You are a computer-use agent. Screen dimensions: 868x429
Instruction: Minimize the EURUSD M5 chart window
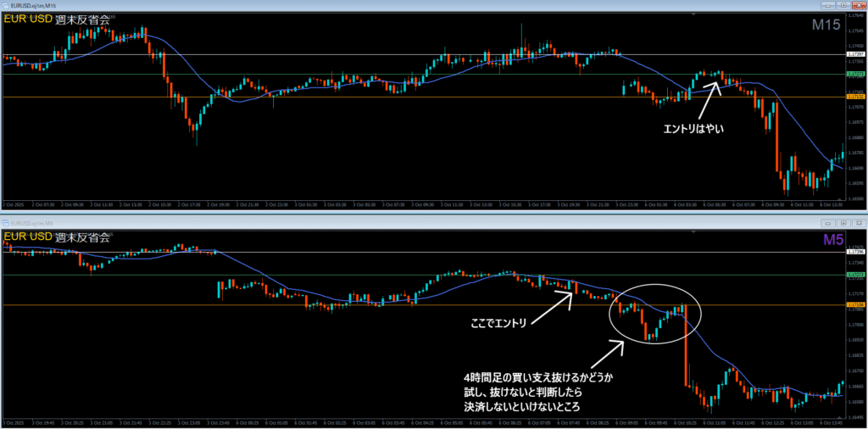[x=828, y=223]
